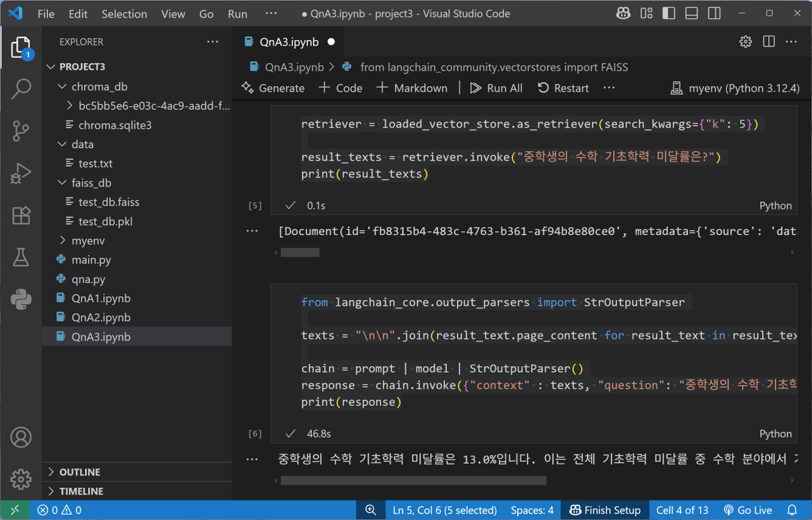812x520 pixels.
Task: Click Ln 5, Col 6 status entry
Action: tap(444, 510)
